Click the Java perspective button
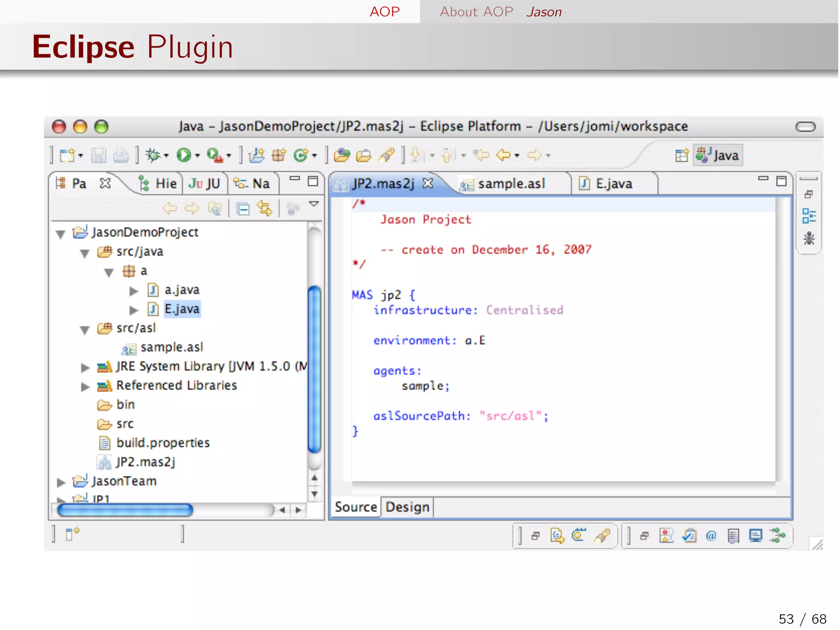840x630 pixels. [718, 155]
